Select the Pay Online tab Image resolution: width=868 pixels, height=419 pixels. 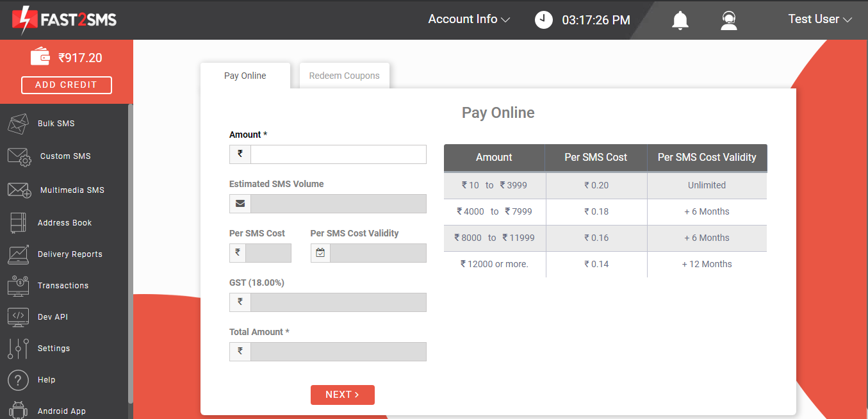[x=245, y=75]
